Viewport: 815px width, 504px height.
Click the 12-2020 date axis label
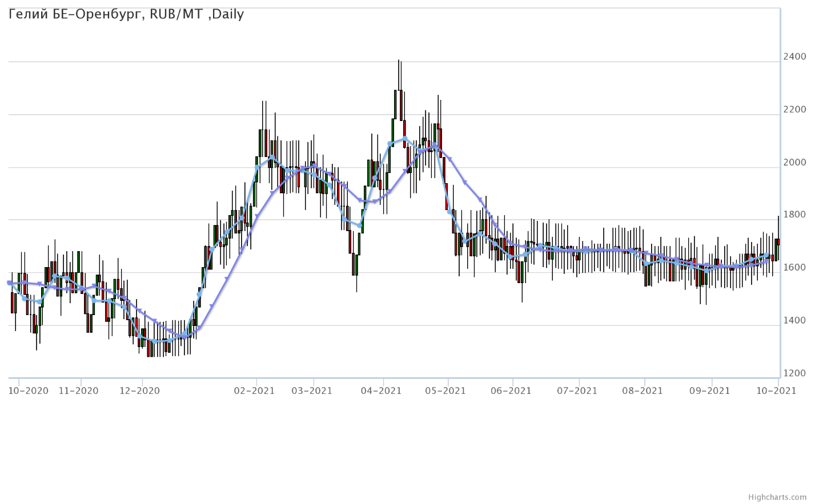[140, 391]
